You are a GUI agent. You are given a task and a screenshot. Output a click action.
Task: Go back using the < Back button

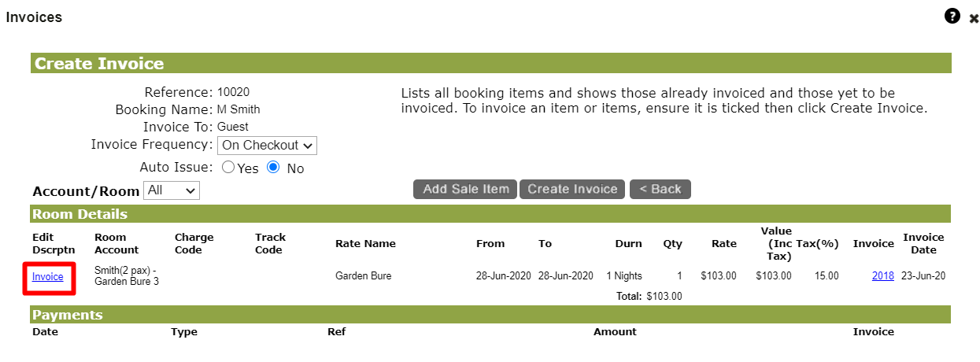pos(660,189)
